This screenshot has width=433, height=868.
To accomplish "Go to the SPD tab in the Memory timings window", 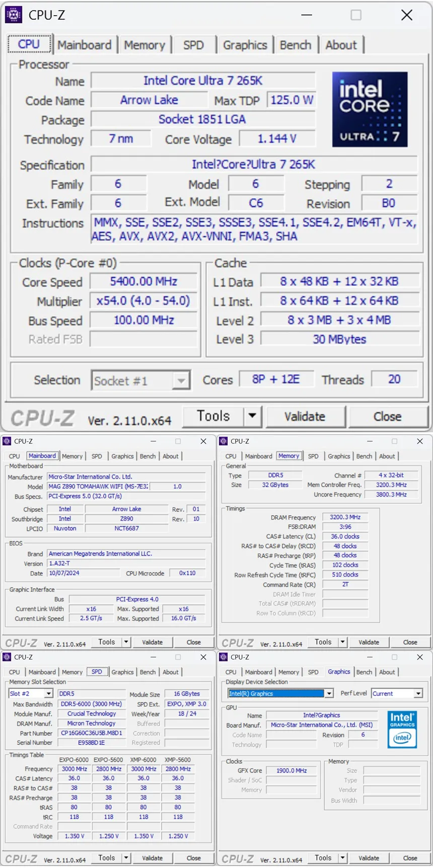I will coord(313,456).
